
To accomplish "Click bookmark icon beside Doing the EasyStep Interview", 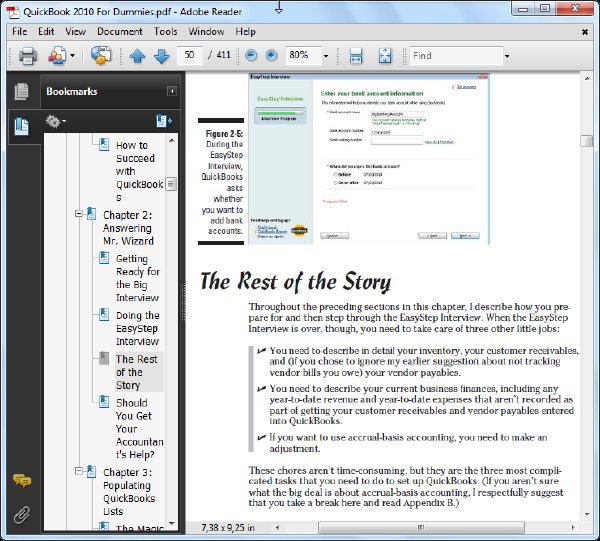I will (104, 314).
